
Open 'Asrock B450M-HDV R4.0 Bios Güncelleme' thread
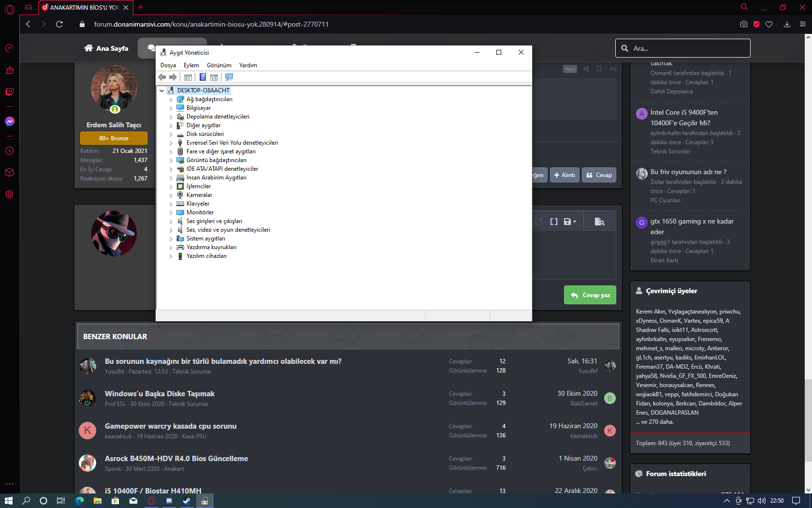coord(176,459)
